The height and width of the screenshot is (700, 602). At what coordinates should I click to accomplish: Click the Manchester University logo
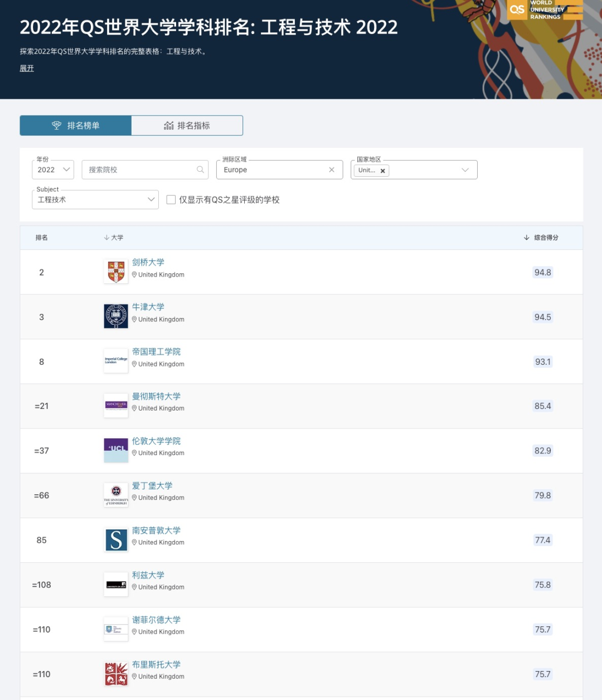pos(116,405)
